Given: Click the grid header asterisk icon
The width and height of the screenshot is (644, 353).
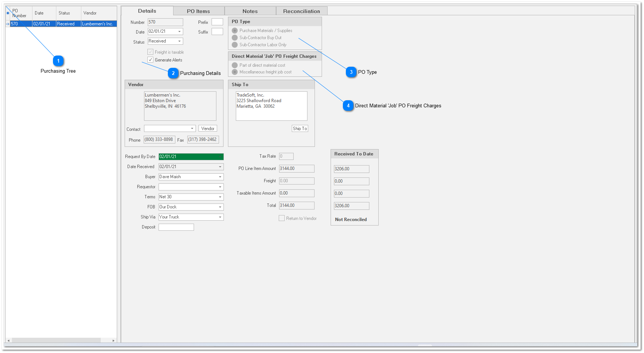Looking at the screenshot, I should 8,13.
